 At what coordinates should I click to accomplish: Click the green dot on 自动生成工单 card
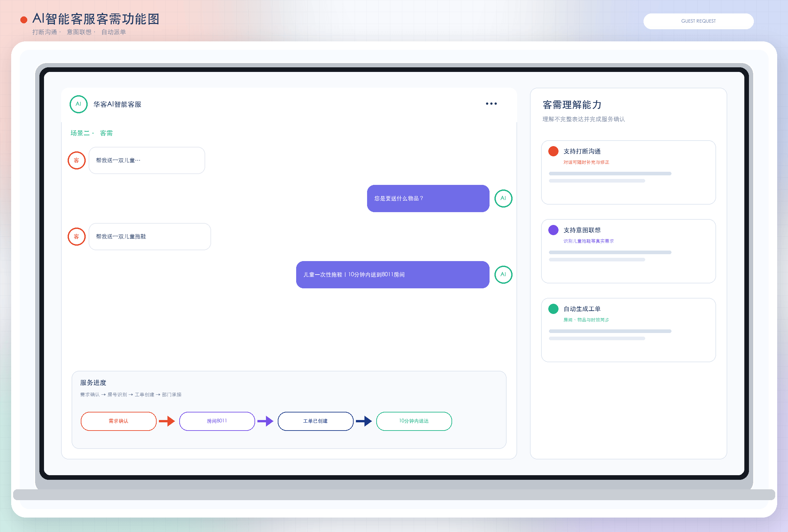(x=553, y=309)
